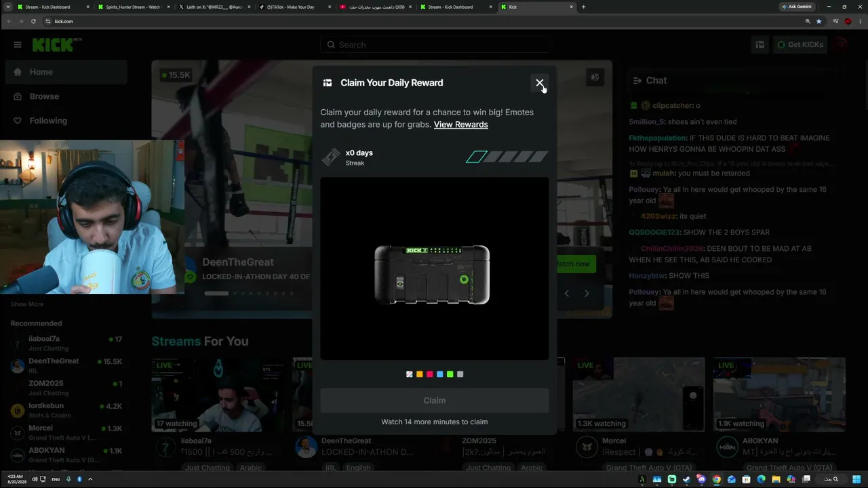Click the Morcei channel avatar in stream card
The image size is (868, 488).
pos(587,447)
